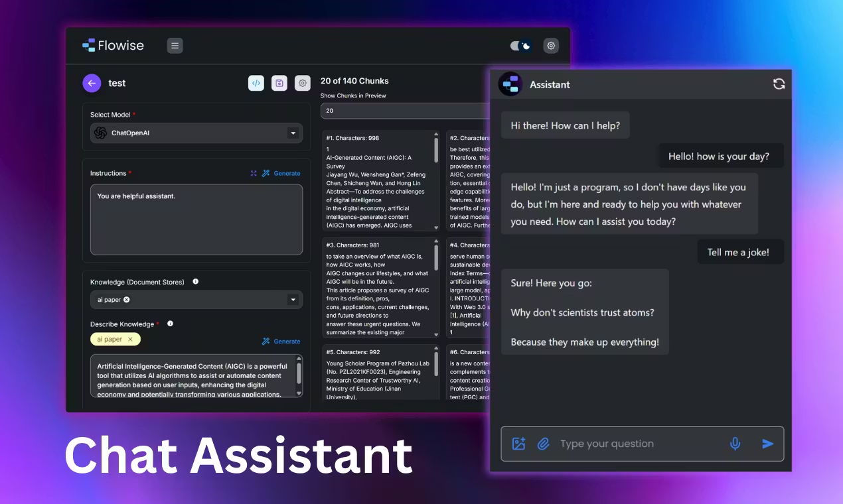Viewport: 843px width, 504px height.
Task: Click the save icon for the assistant
Action: (279, 83)
